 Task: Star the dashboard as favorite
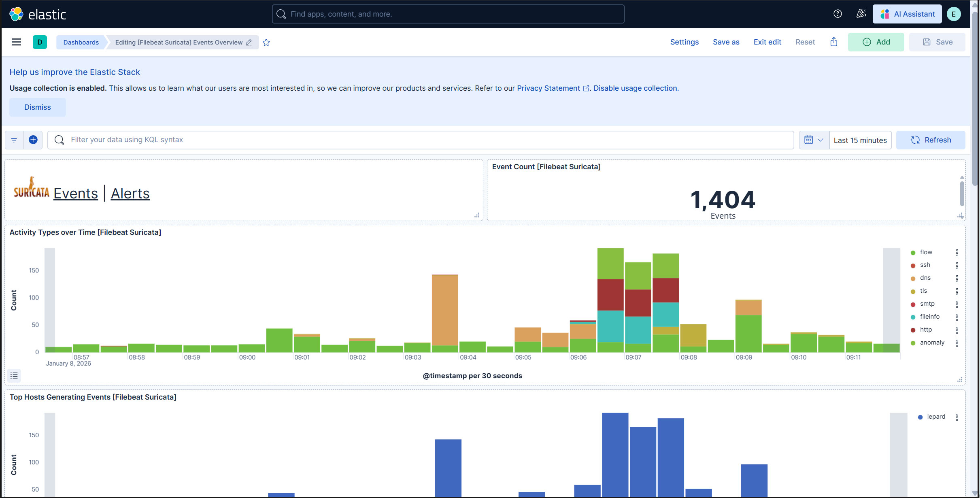(x=266, y=43)
